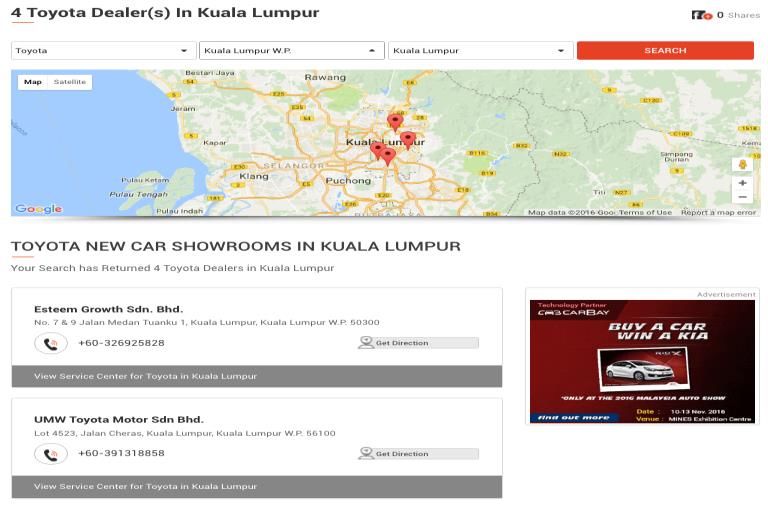Click the red SEARCH button

point(665,50)
